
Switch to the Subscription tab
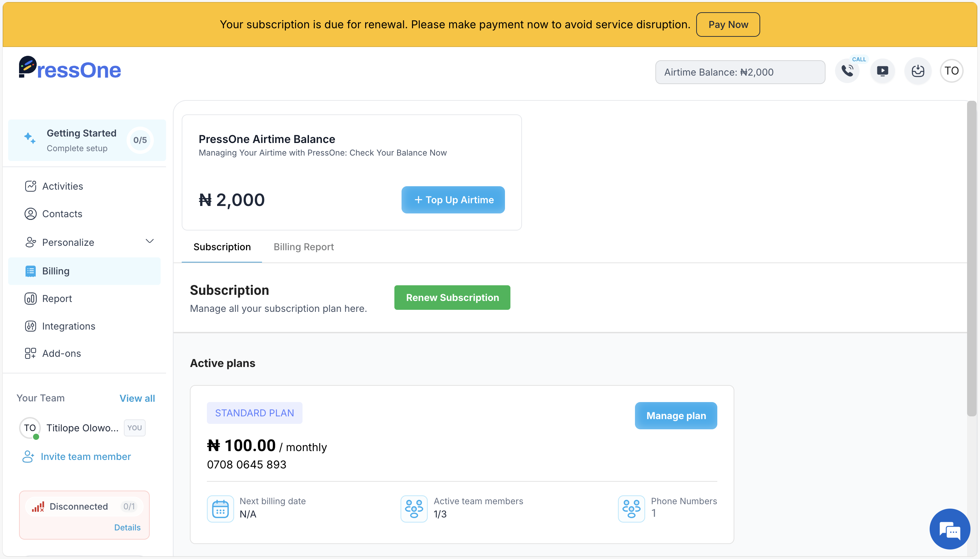pos(222,247)
